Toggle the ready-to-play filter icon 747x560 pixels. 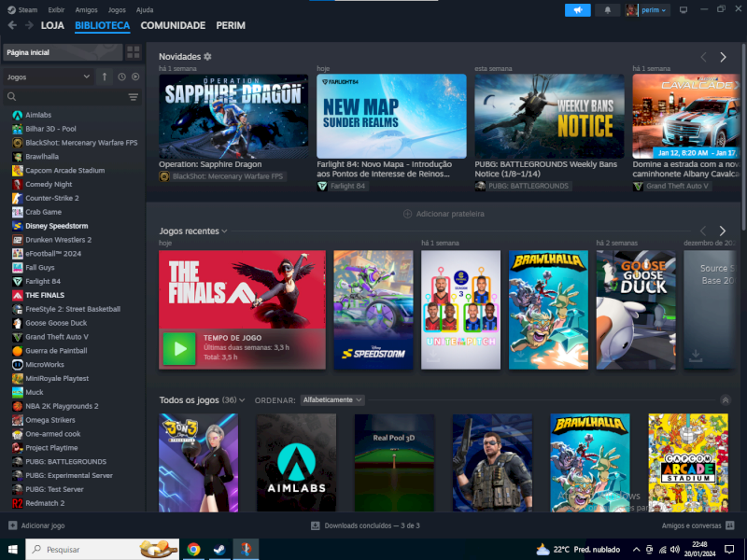click(x=135, y=77)
